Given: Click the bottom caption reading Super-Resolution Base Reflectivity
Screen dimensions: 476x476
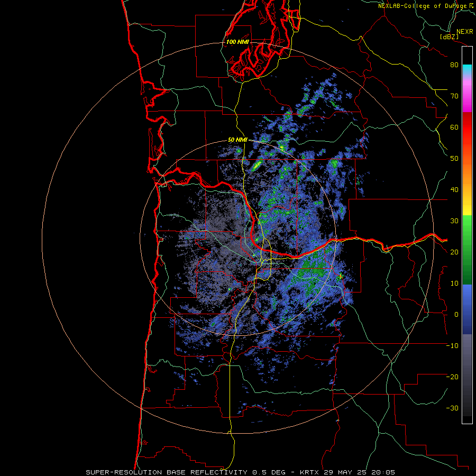Looking at the screenshot, I should (x=240, y=472).
